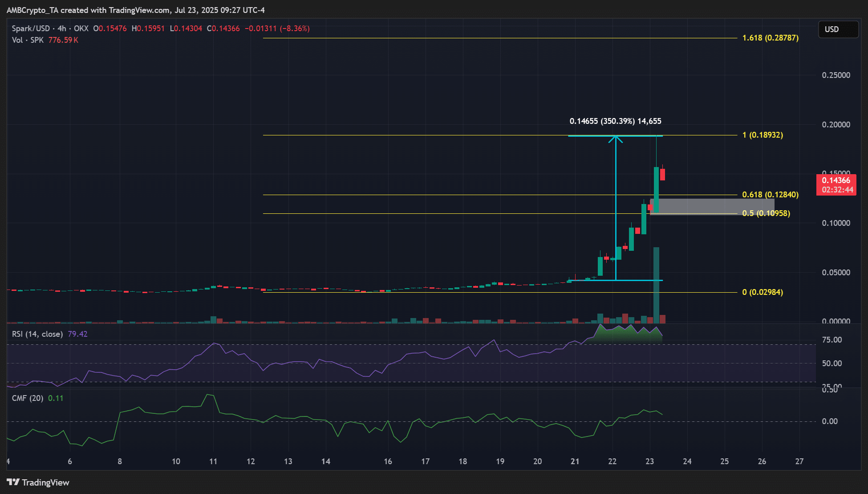
Task: Click the CMF value 0.11
Action: (56, 398)
